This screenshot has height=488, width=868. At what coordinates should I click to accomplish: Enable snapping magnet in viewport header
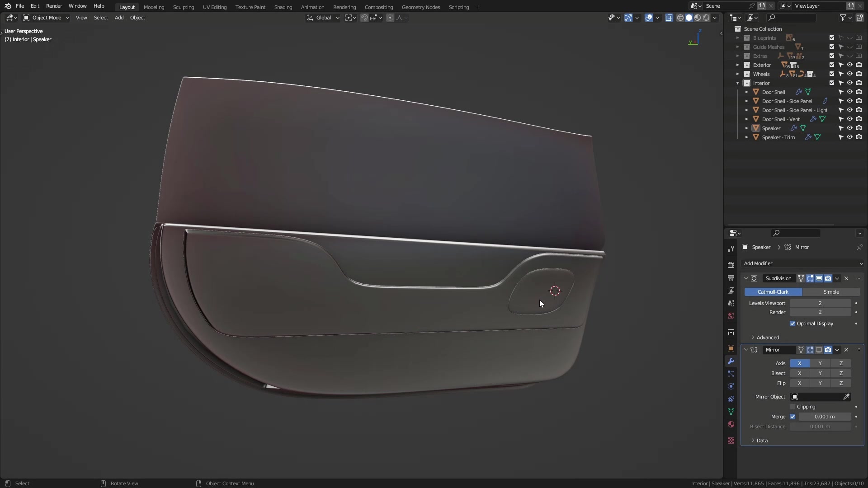click(x=364, y=18)
